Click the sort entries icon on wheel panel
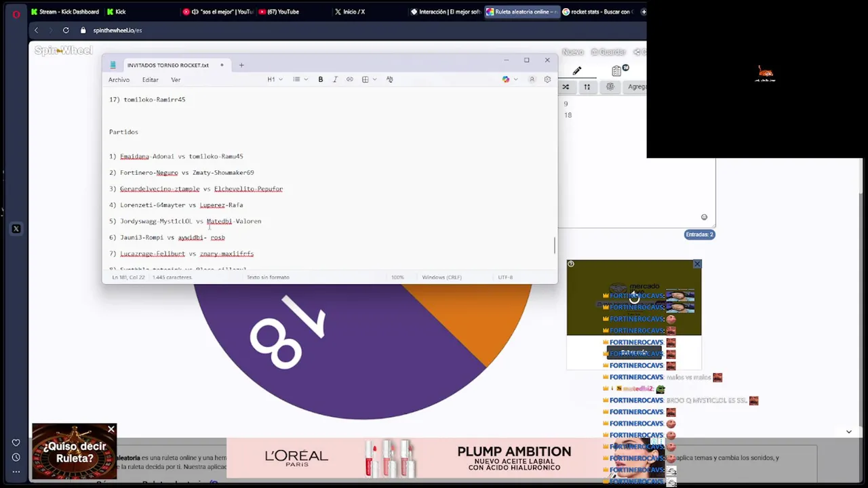The image size is (868, 488). coord(587,87)
